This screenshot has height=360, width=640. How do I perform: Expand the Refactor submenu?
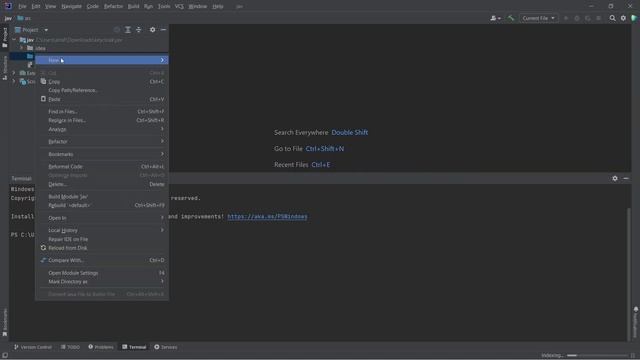[102, 142]
